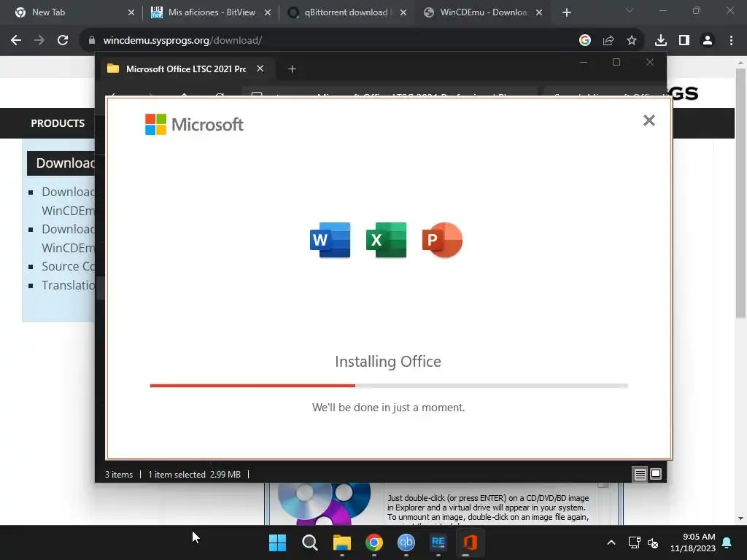The image size is (747, 560).
Task: Open notification bell in tray
Action: tap(727, 542)
